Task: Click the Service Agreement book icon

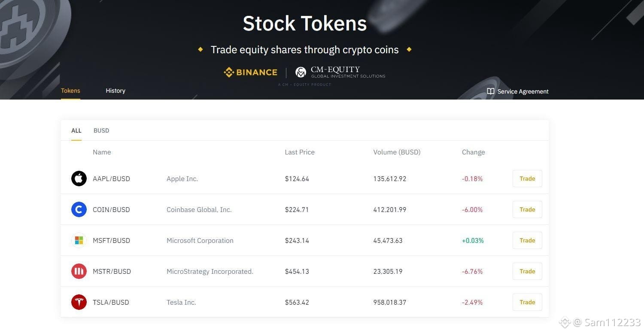Action: coord(491,91)
